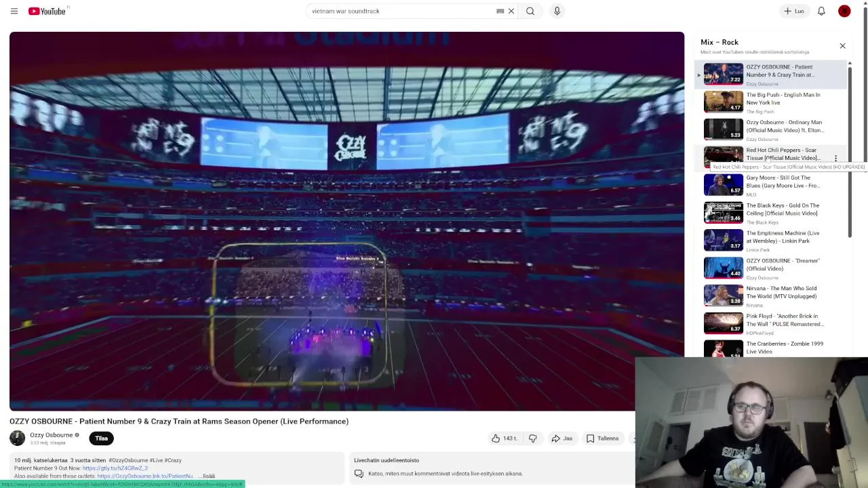Dislike the video with thumbs-down icon
The height and width of the screenshot is (488, 868).
(x=532, y=439)
